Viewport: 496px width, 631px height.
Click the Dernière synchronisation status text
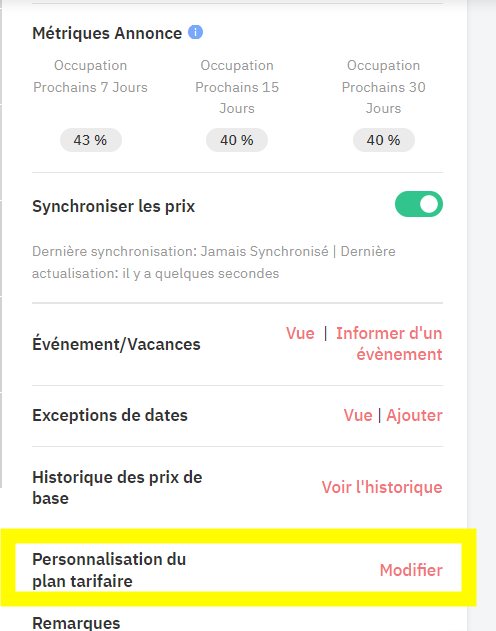click(214, 262)
